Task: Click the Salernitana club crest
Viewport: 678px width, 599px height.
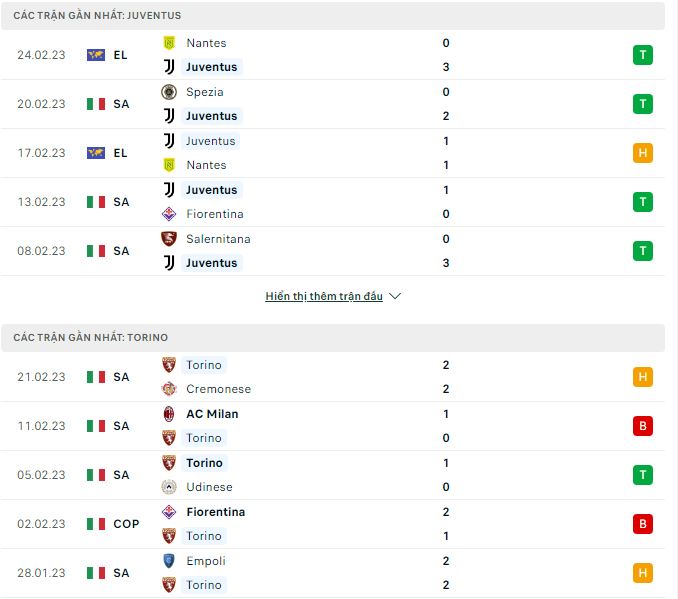Action: pos(169,239)
